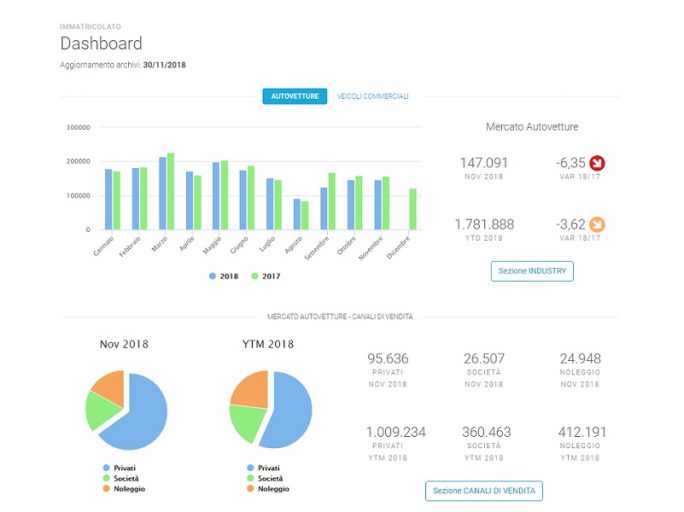
Task: Toggle Noleggio in YTM 2018 pie legend
Action: pos(268,489)
